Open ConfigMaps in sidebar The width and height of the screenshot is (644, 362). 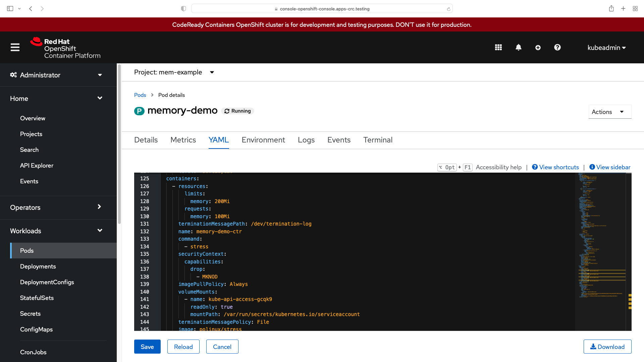pyautogui.click(x=36, y=329)
